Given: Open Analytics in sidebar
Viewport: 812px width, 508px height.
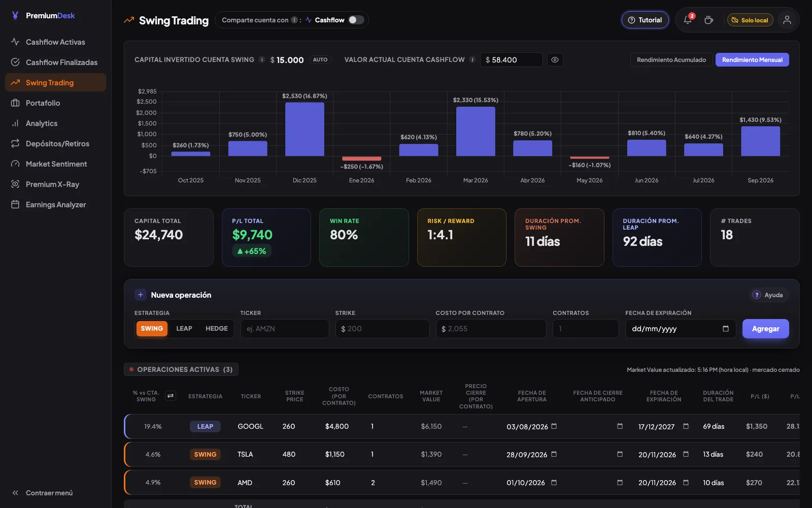Looking at the screenshot, I should [x=55, y=123].
